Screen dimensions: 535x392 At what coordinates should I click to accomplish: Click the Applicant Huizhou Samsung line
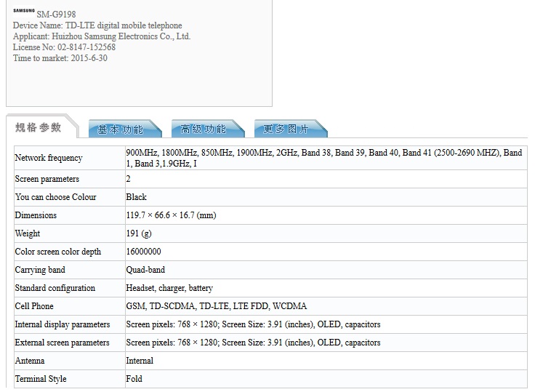(102, 36)
